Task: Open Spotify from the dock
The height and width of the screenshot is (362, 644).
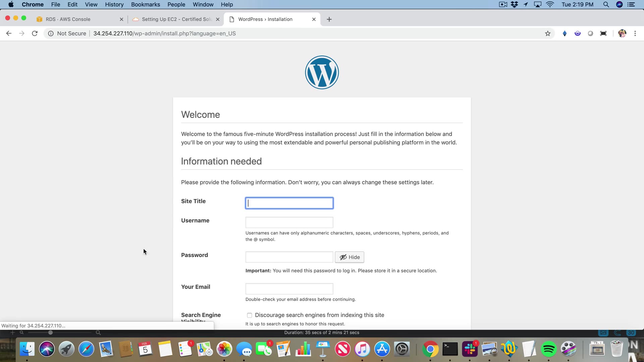Action: (549, 349)
